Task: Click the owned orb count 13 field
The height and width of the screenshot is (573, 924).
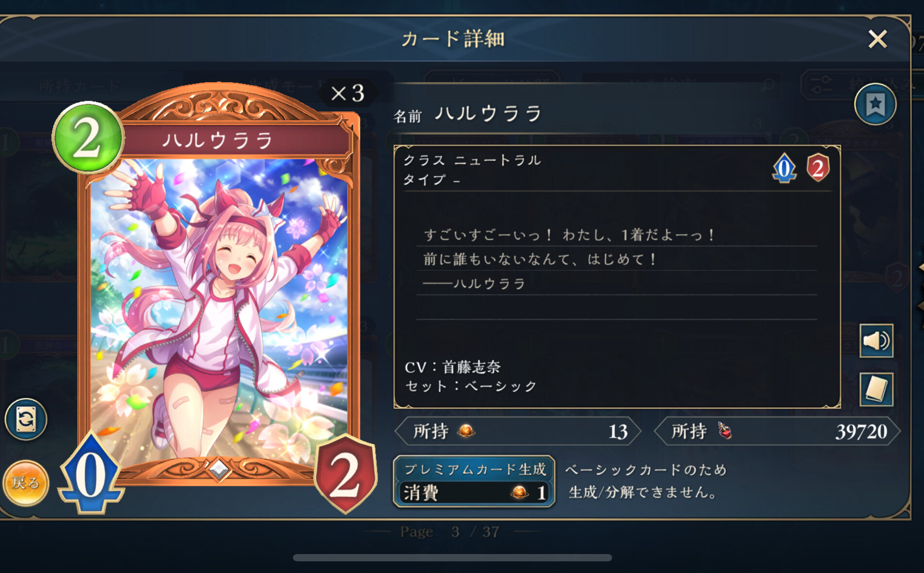Action: [518, 431]
